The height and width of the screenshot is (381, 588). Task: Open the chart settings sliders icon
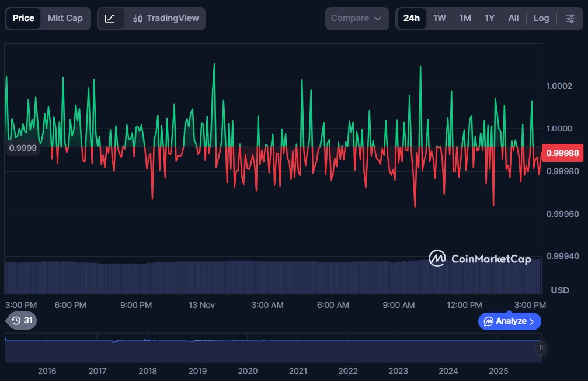(x=570, y=18)
